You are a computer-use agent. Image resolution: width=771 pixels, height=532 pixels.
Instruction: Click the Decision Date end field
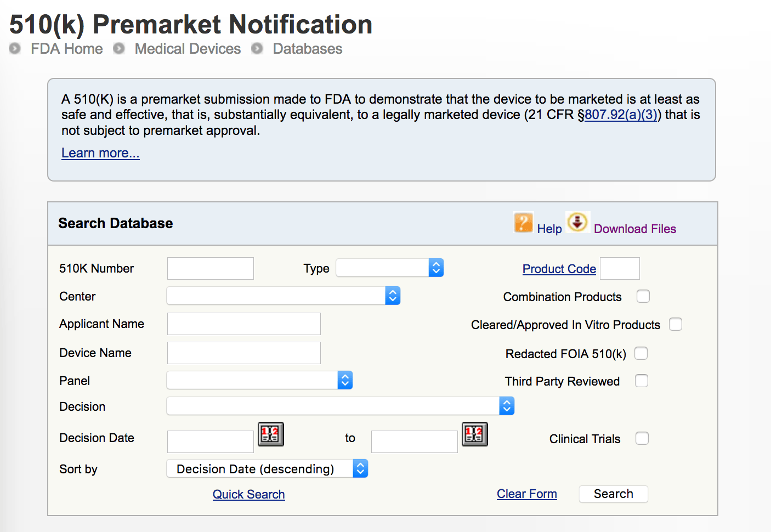coord(415,442)
